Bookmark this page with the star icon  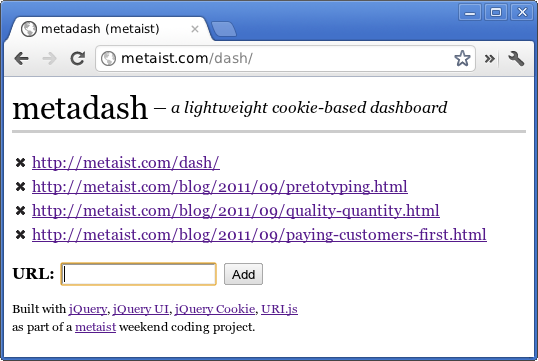click(462, 58)
